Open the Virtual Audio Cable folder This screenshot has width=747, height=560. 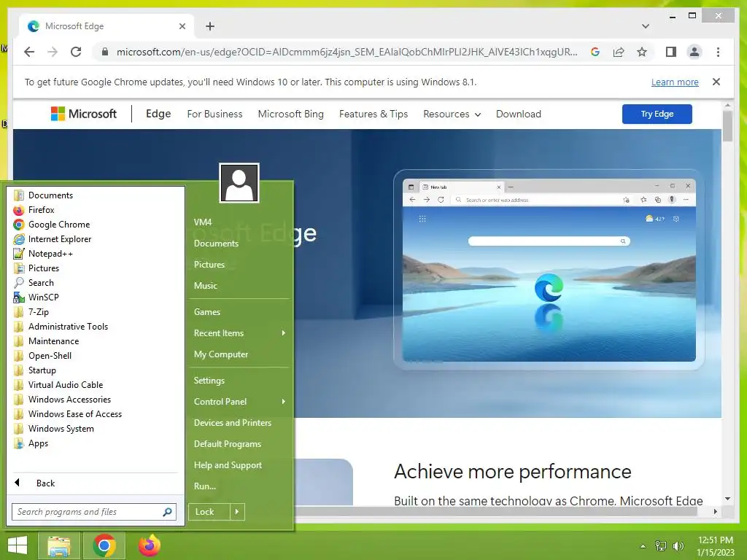(58, 385)
